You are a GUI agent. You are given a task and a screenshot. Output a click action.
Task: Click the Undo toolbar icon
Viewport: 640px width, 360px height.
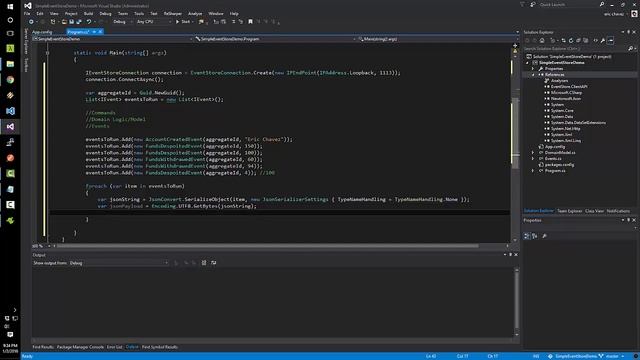point(89,22)
